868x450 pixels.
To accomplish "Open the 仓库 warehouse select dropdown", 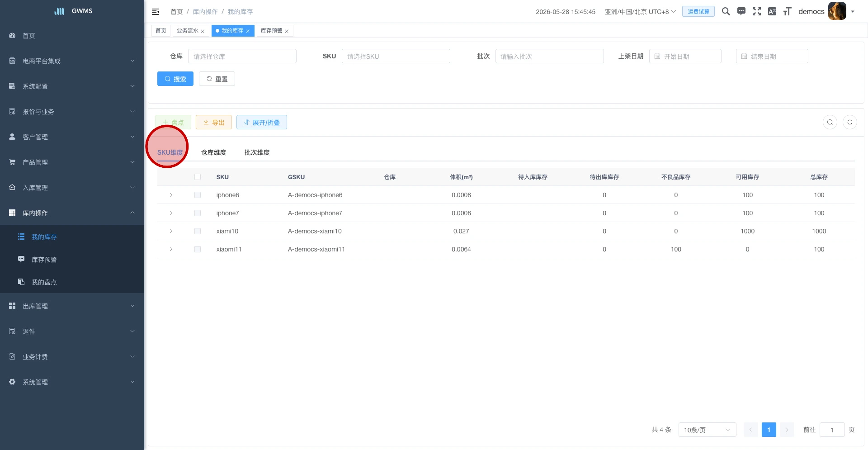I will (x=242, y=56).
